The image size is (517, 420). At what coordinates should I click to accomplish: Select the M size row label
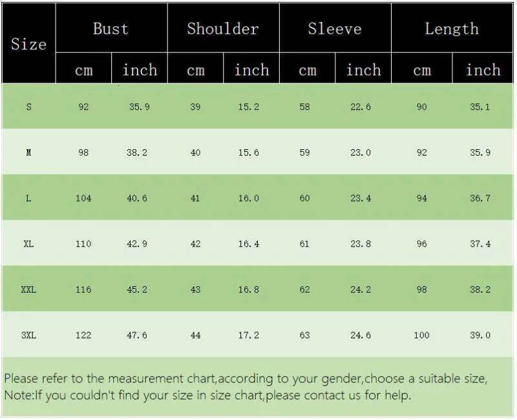point(28,152)
